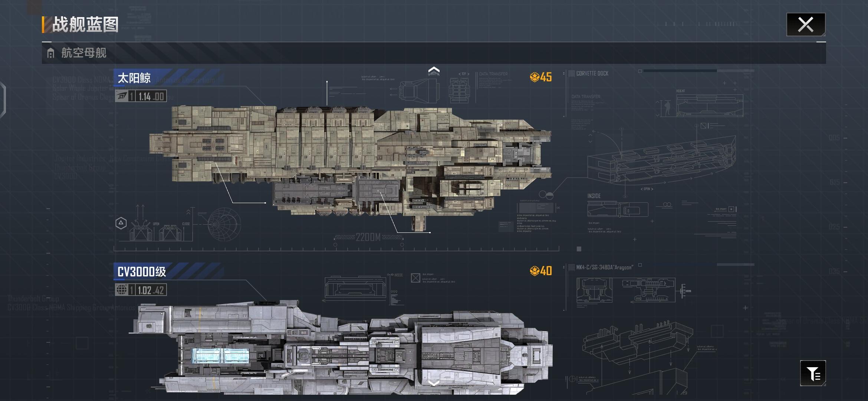Click the INSIDE diagram label
The image size is (868, 401).
tap(594, 196)
